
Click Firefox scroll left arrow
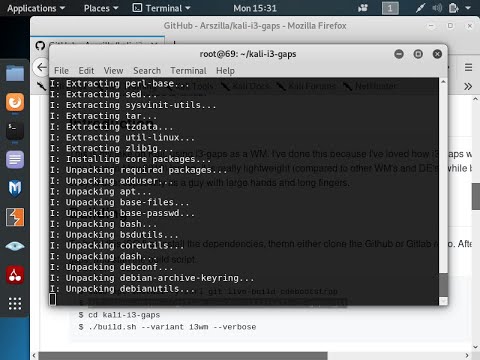34,356
